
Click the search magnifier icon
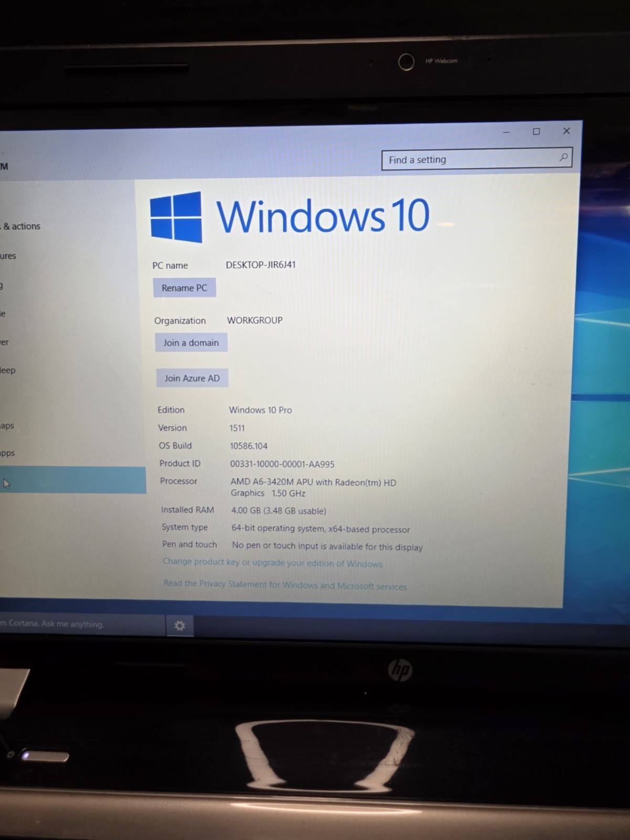pyautogui.click(x=563, y=157)
